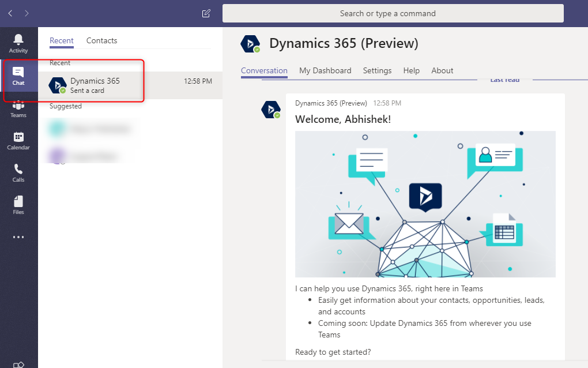Select the Conversation tab
Viewport: 588px width, 368px height.
pyautogui.click(x=265, y=70)
